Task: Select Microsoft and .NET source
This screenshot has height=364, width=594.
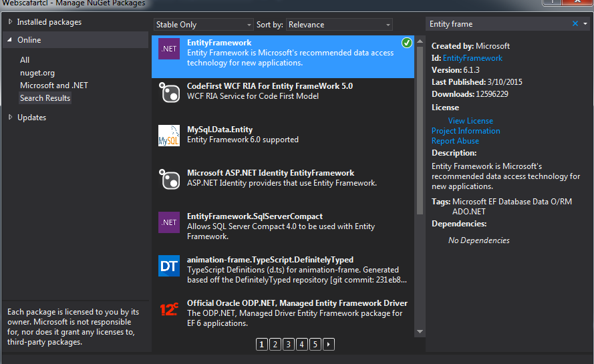Action: coord(54,85)
